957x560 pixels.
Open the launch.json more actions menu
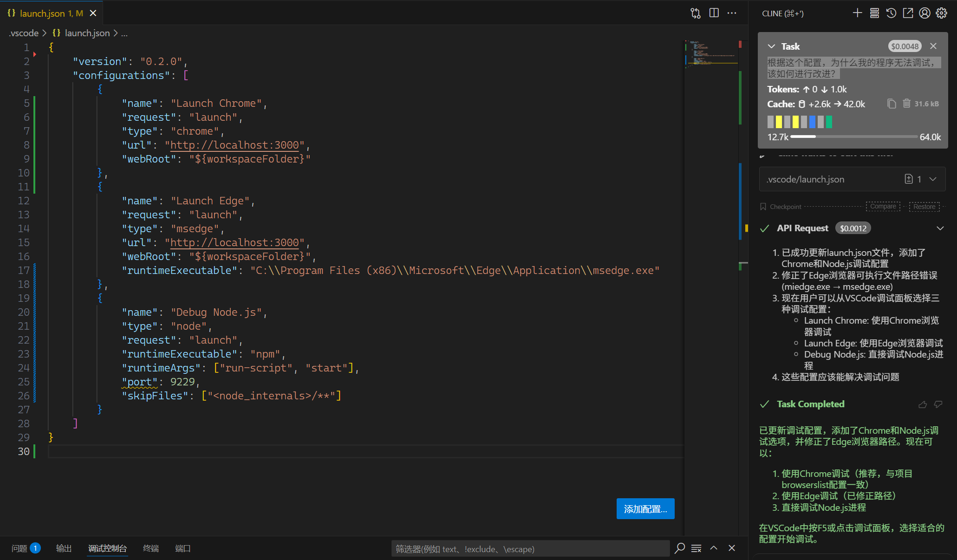(x=732, y=13)
